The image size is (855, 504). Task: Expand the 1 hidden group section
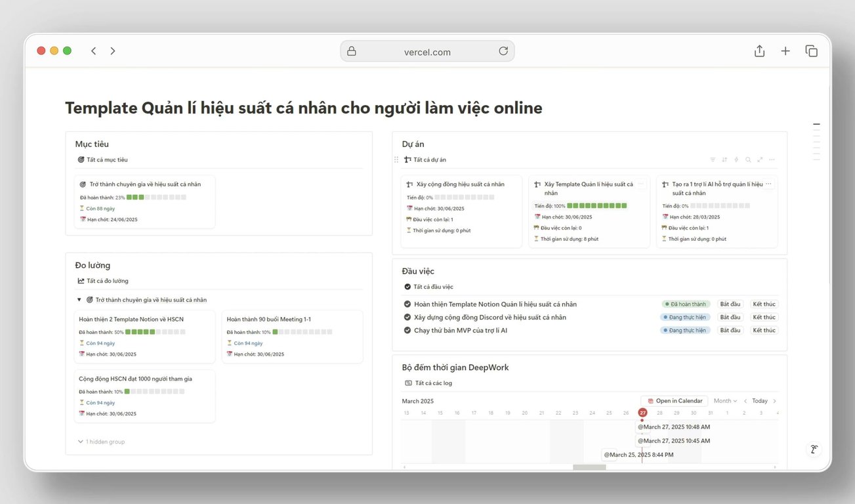click(101, 442)
